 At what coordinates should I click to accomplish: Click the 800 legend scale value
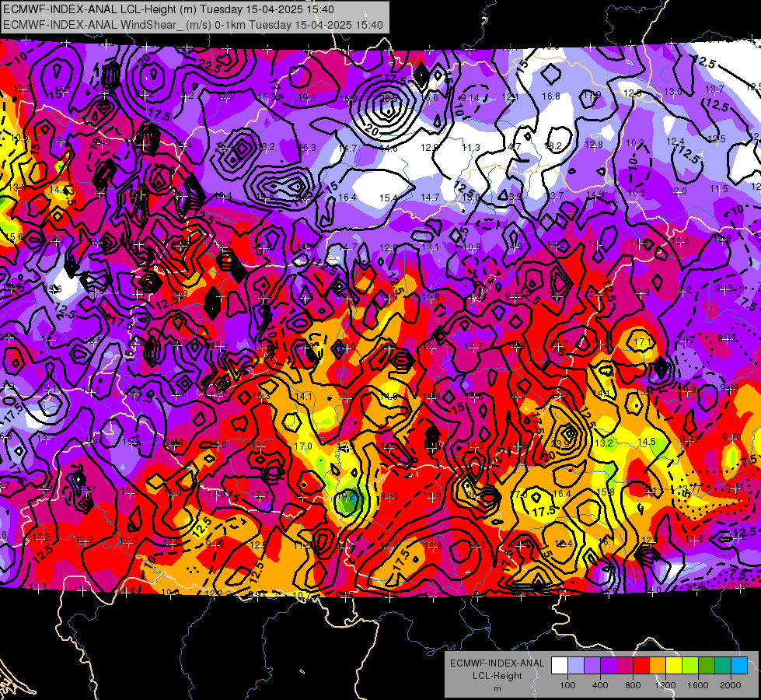coord(633,685)
